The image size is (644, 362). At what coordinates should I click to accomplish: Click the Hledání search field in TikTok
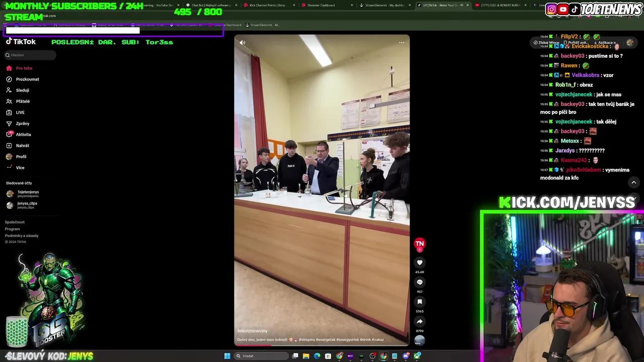pyautogui.click(x=31, y=55)
